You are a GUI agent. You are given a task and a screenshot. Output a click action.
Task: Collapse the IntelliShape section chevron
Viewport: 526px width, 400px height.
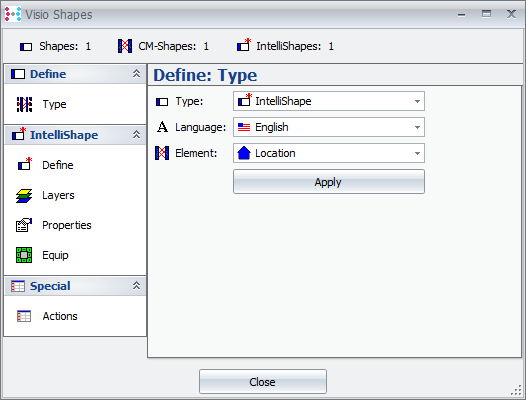tap(136, 135)
